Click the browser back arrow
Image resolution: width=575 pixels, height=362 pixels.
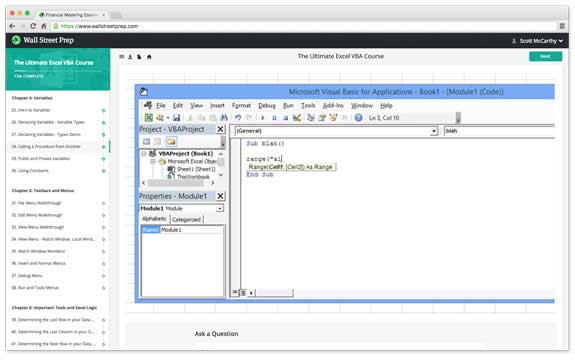[x=12, y=26]
